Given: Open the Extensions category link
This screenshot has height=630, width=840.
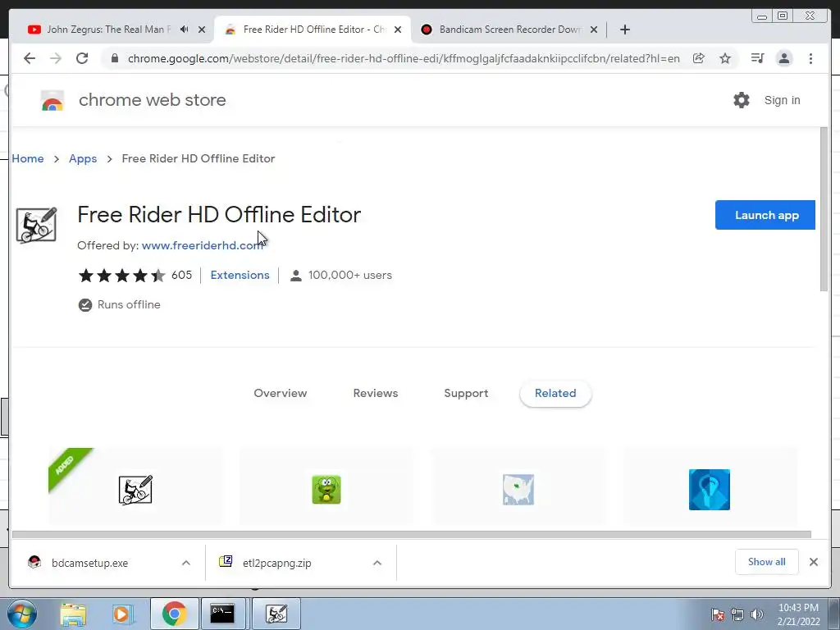Looking at the screenshot, I should pyautogui.click(x=240, y=275).
